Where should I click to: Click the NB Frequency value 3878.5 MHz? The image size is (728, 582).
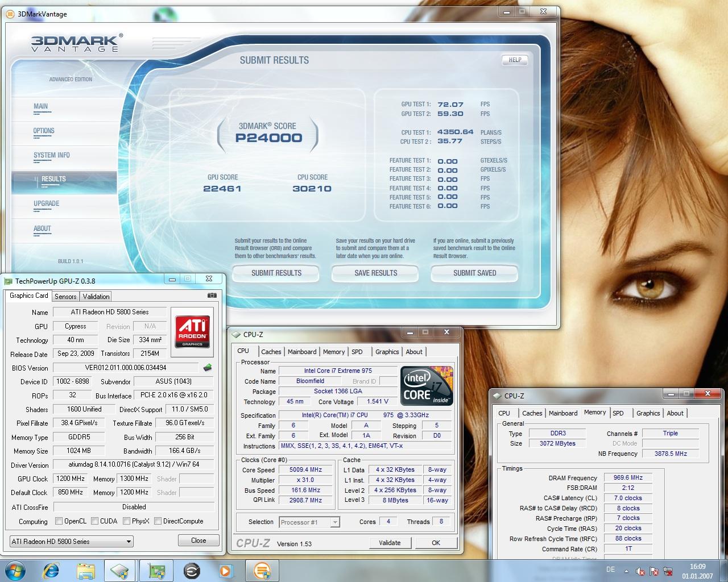coord(671,454)
